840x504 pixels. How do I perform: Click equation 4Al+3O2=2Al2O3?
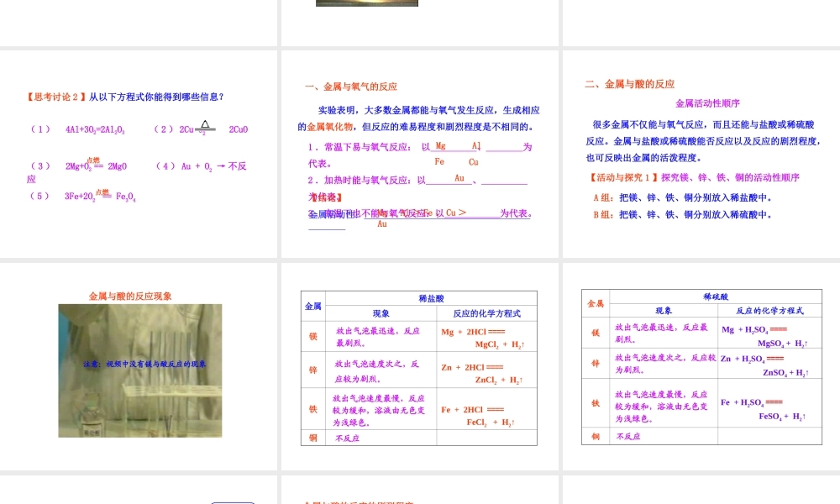[x=95, y=129]
